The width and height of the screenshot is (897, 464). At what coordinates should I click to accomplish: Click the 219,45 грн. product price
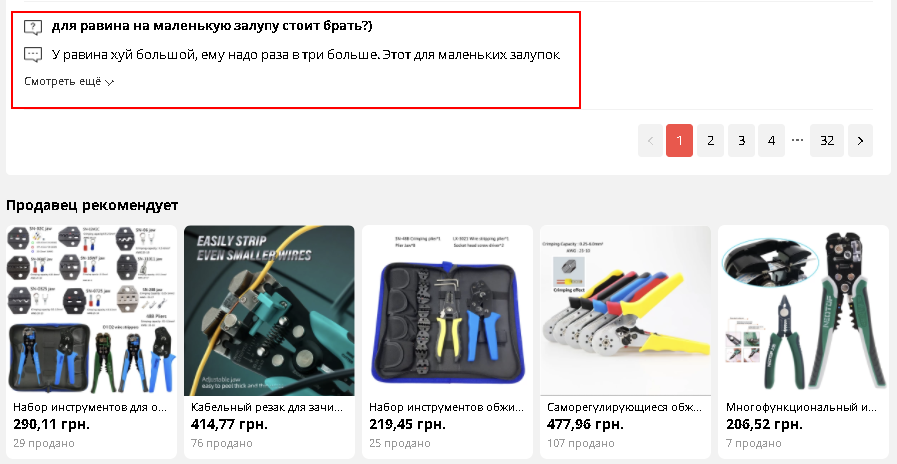pyautogui.click(x=407, y=425)
